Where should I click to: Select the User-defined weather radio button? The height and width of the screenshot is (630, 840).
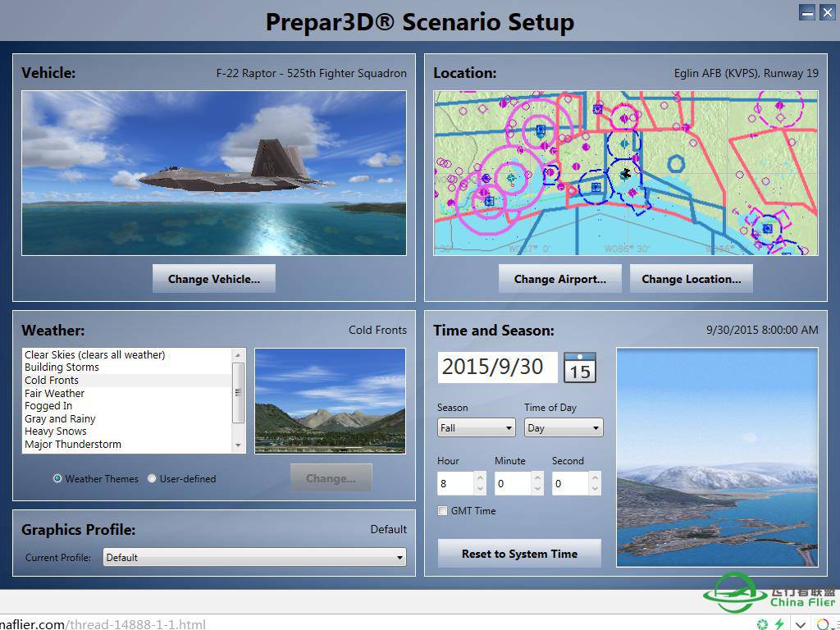tap(152, 478)
